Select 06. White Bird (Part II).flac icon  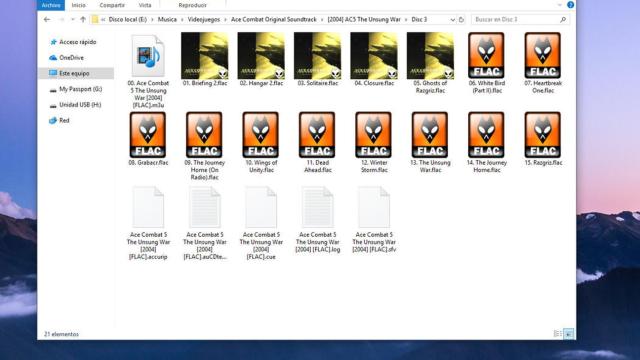(x=486, y=56)
